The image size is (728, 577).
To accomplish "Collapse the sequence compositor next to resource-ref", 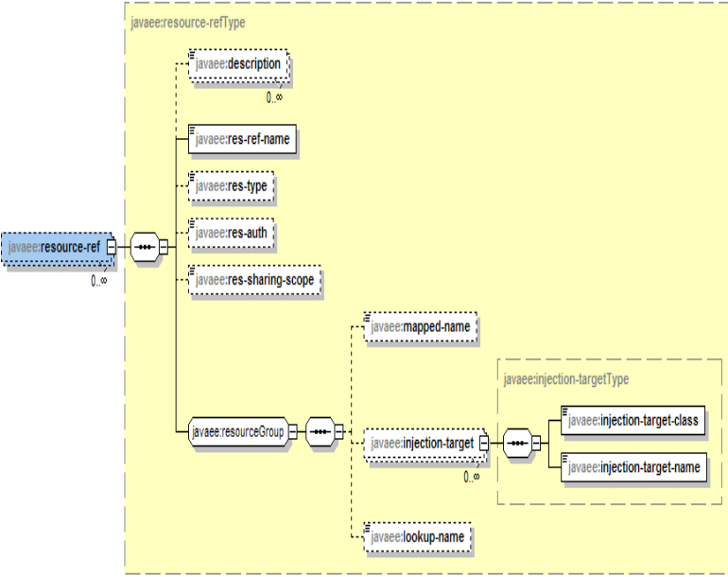I will pyautogui.click(x=164, y=247).
